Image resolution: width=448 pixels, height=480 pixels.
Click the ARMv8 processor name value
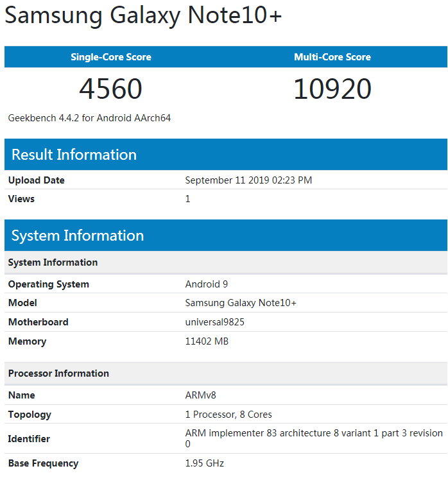coord(201,395)
